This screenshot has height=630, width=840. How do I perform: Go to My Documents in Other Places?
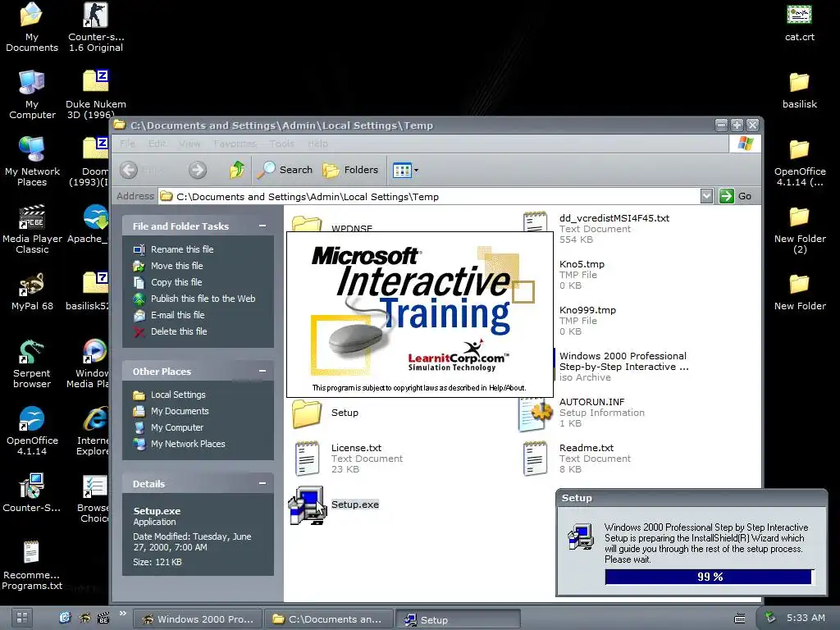point(180,411)
